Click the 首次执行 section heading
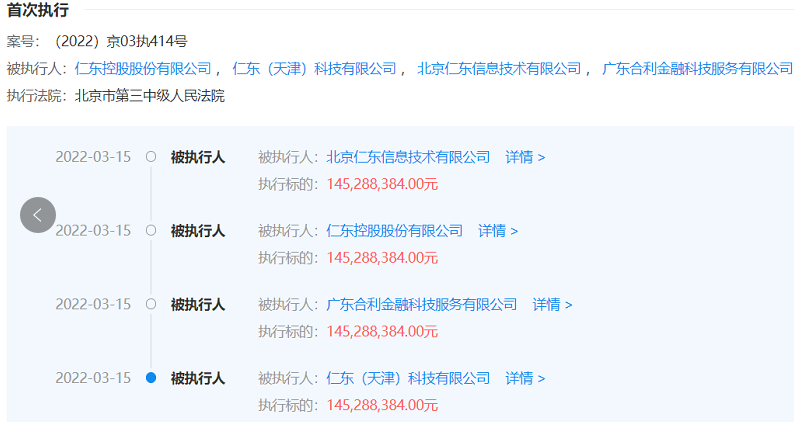The width and height of the screenshot is (794, 422). pyautogui.click(x=38, y=10)
